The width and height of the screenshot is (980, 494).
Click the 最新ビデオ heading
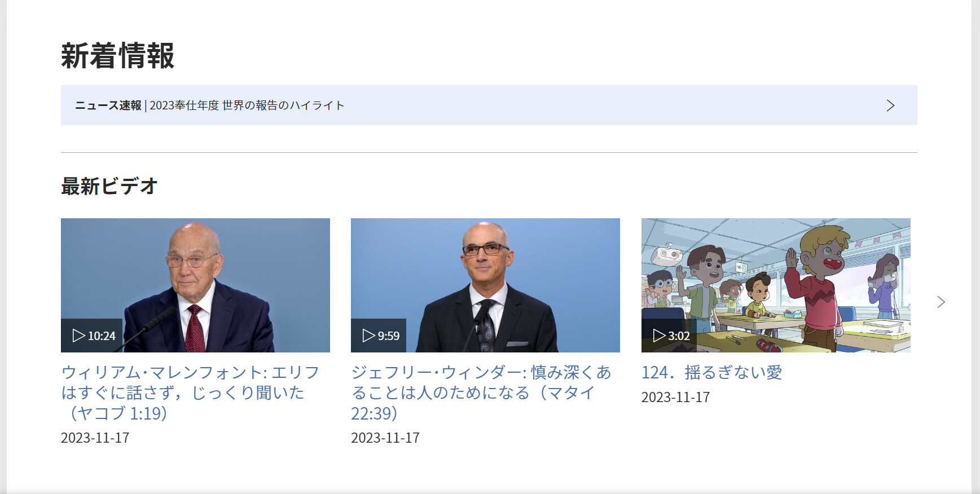109,186
